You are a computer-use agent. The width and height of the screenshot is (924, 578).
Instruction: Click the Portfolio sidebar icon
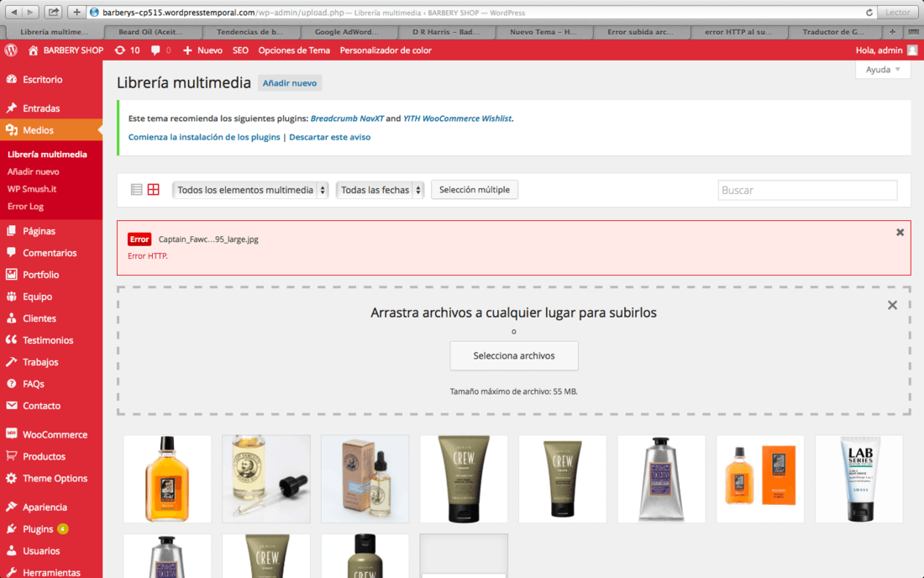(x=11, y=274)
